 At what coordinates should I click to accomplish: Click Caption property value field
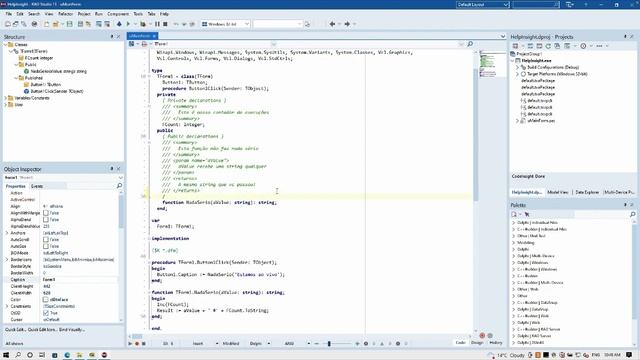[80, 280]
